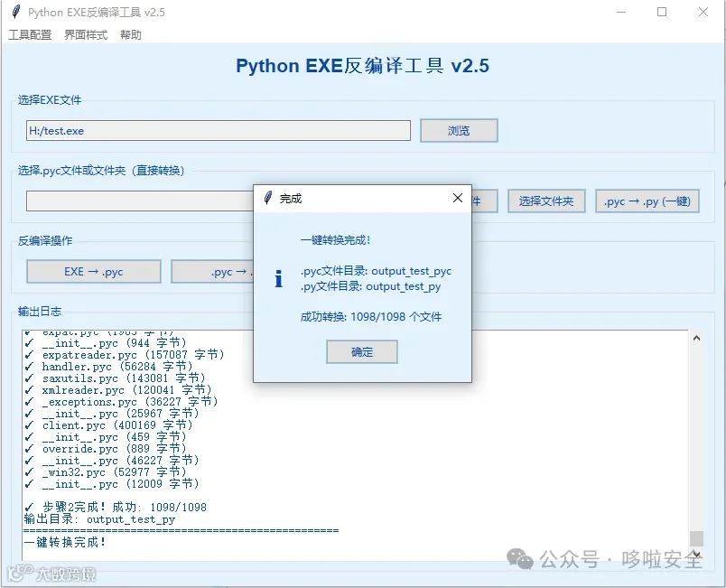Image resolution: width=726 pixels, height=588 pixels.
Task: Click the partially covered .pyc → button under 反编译操作
Action: click(x=212, y=271)
